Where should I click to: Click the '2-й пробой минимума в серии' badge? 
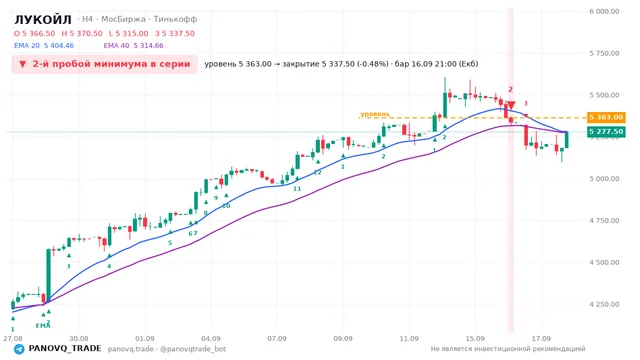[x=105, y=64]
